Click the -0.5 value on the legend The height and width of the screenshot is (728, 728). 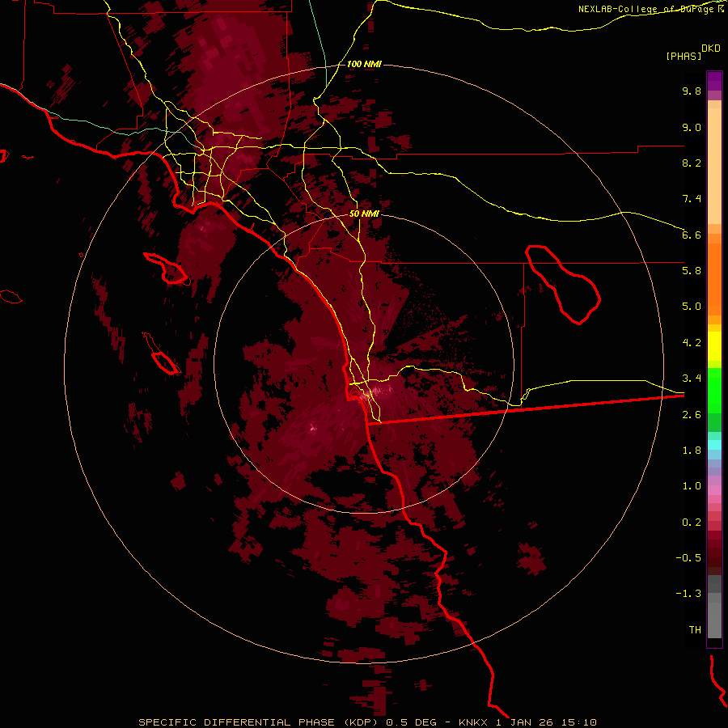688,558
